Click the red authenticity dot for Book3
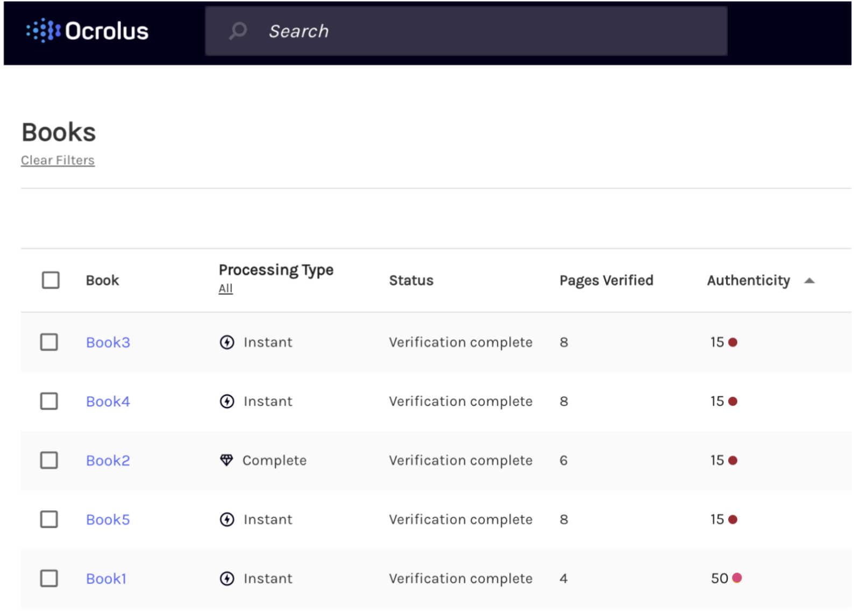Image resolution: width=854 pixels, height=616 pixels. (732, 342)
